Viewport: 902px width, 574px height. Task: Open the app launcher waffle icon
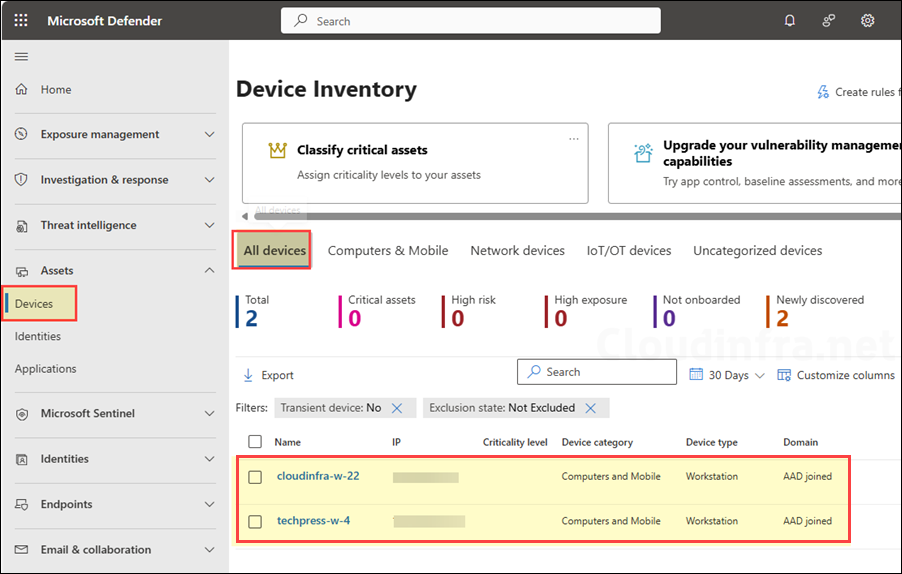tap(21, 21)
